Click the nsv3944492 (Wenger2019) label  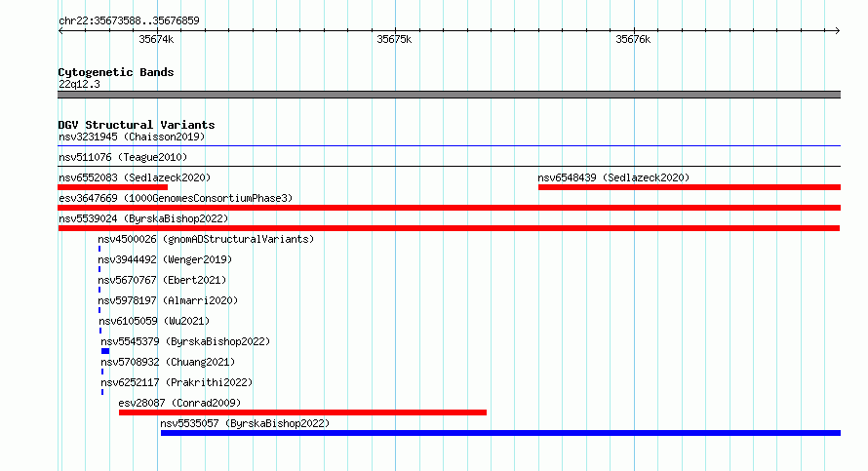click(165, 259)
